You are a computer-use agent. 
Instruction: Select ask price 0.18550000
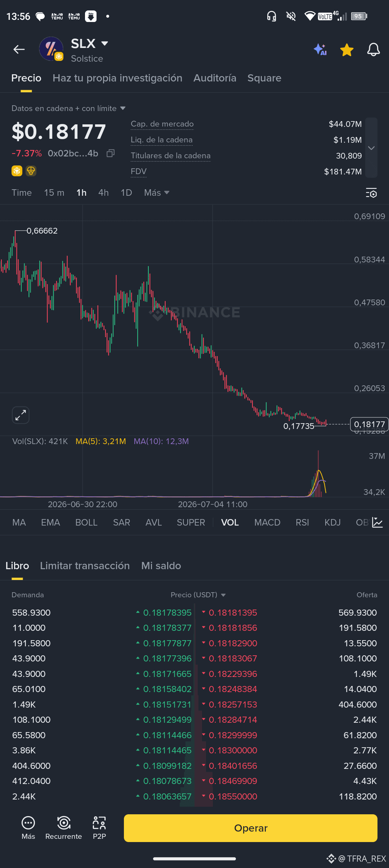(x=233, y=796)
